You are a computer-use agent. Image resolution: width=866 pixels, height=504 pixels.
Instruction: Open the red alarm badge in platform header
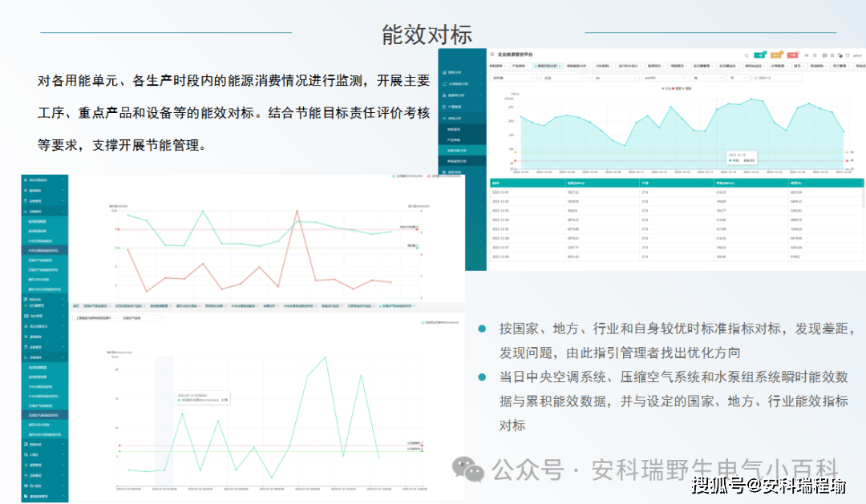click(x=792, y=55)
